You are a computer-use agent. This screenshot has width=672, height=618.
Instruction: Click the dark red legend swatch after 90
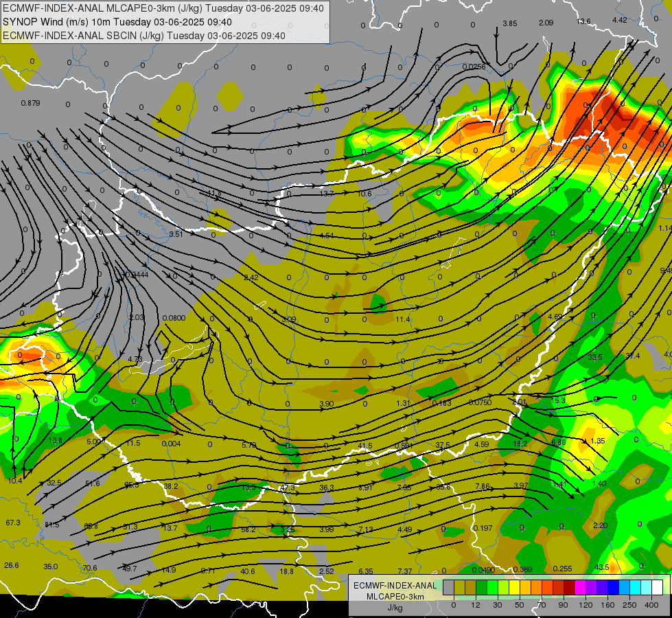(569, 587)
